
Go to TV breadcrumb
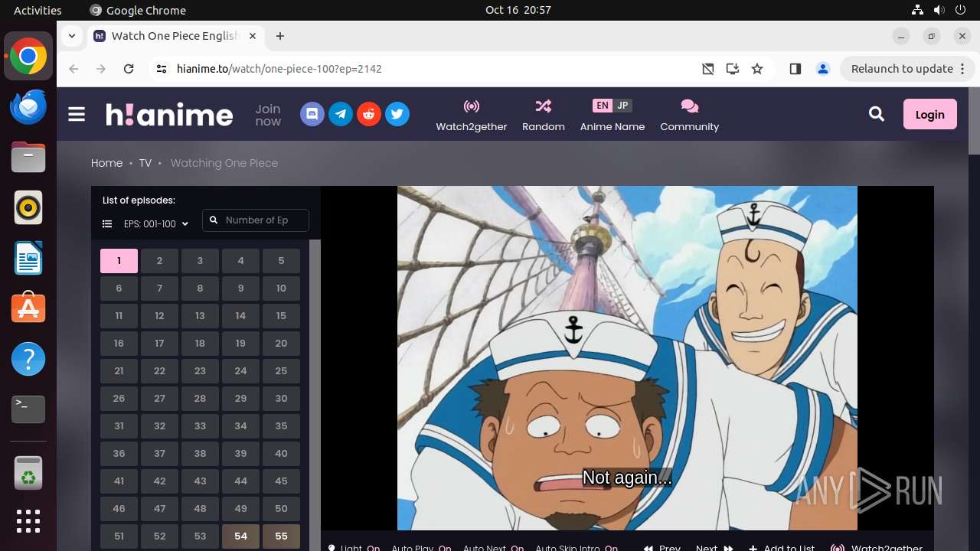point(145,163)
